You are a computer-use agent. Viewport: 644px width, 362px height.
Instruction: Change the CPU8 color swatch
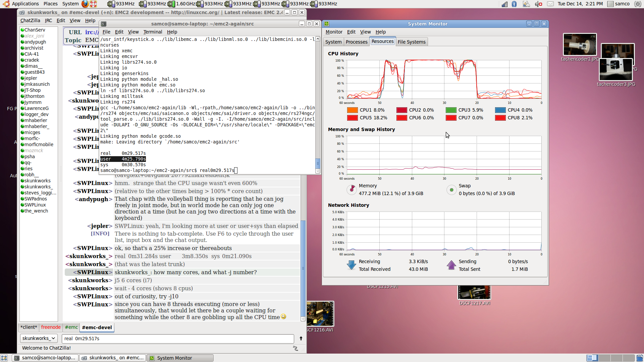coord(500,118)
